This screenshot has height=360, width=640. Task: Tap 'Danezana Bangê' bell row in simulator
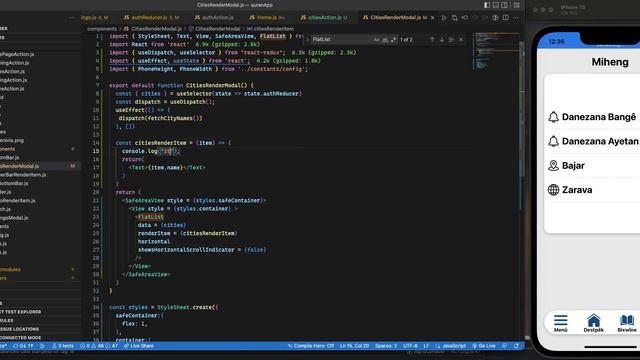[593, 117]
